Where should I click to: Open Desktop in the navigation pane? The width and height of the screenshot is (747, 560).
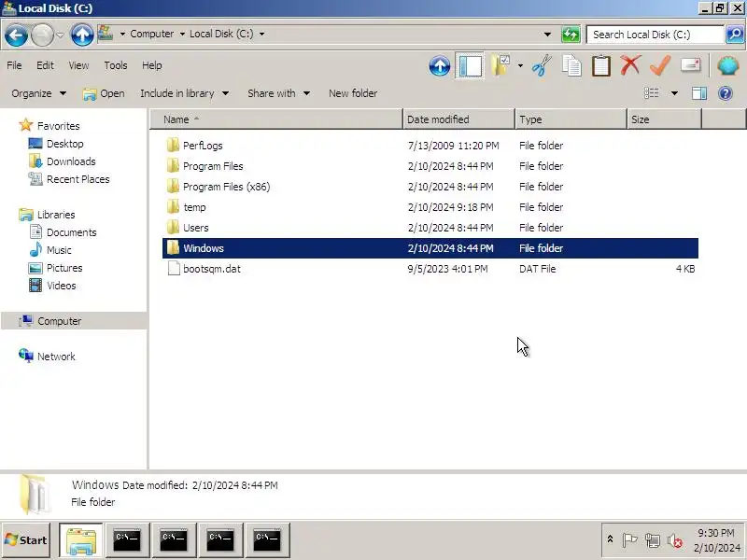[64, 144]
